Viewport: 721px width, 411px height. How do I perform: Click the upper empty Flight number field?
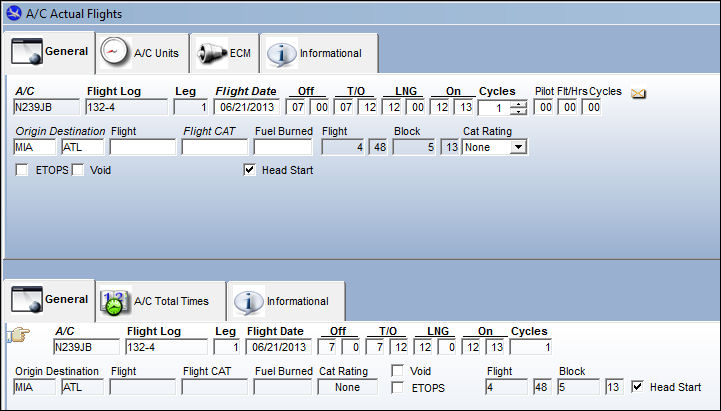tap(143, 147)
